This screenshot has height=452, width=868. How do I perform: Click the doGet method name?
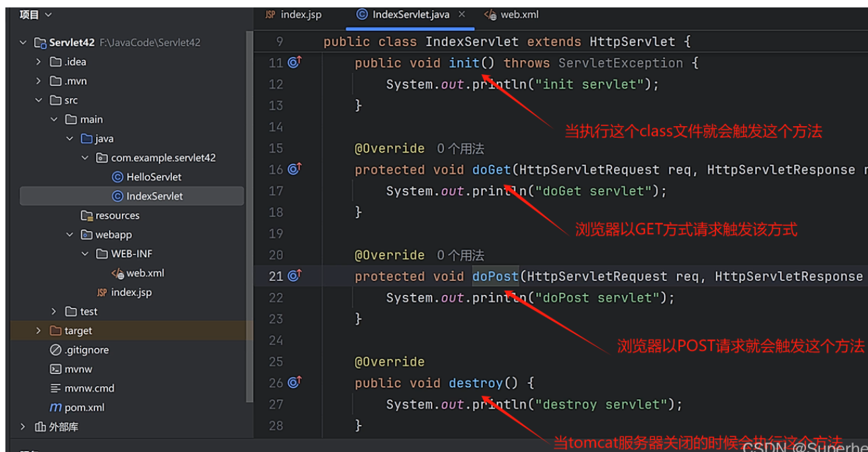[x=492, y=170]
